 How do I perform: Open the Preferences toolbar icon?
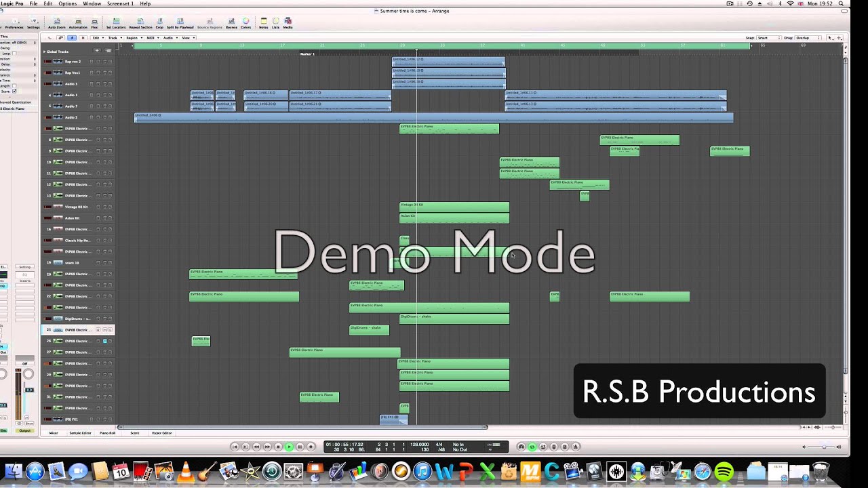[x=14, y=23]
